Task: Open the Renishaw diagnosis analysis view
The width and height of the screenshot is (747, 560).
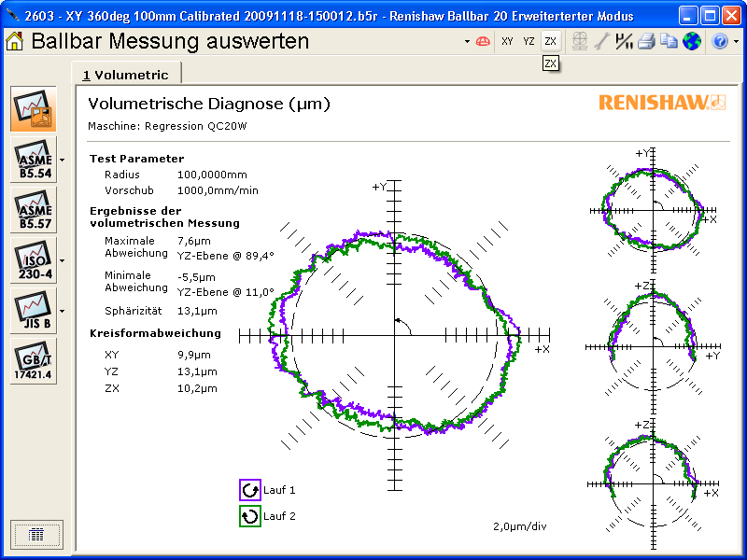Action: coord(34,109)
